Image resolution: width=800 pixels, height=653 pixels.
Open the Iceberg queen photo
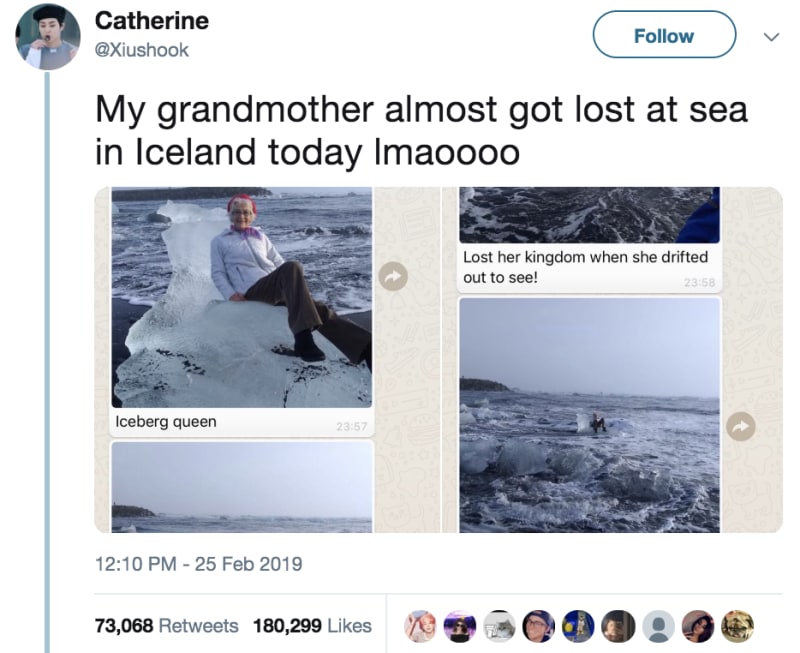pos(242,297)
